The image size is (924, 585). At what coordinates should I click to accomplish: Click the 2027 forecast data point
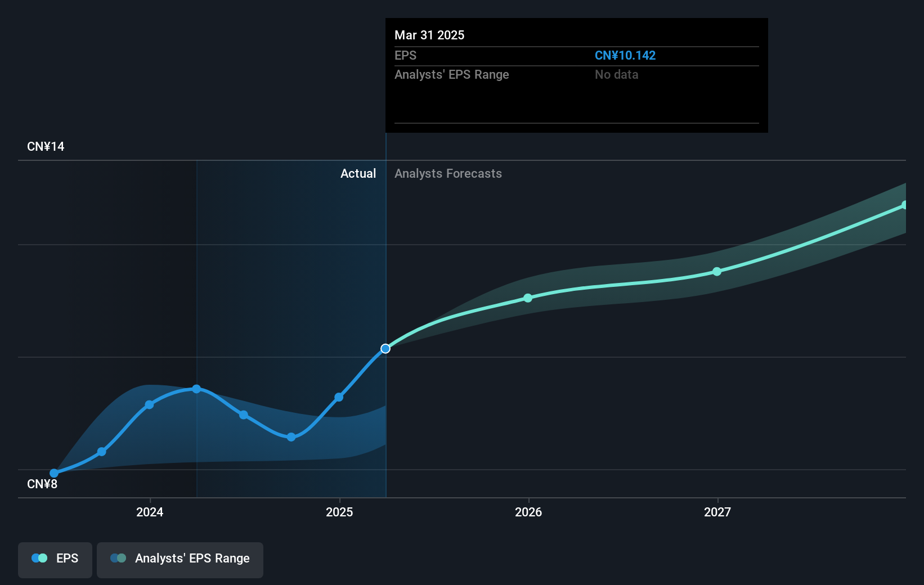717,272
